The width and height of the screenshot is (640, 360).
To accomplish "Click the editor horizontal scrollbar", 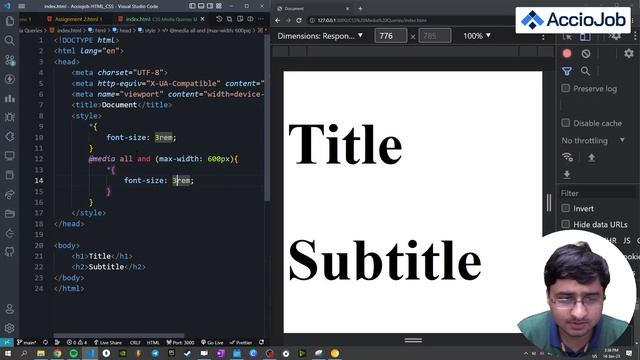I will click(x=118, y=336).
